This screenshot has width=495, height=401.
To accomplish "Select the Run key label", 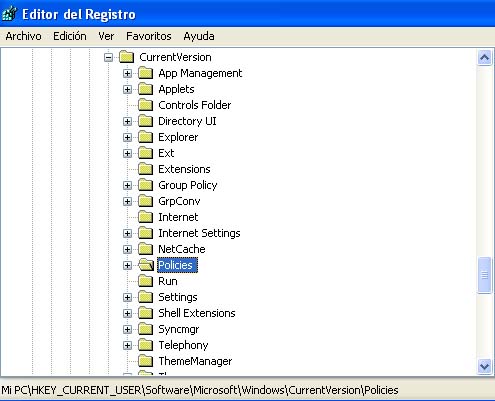I will (168, 281).
